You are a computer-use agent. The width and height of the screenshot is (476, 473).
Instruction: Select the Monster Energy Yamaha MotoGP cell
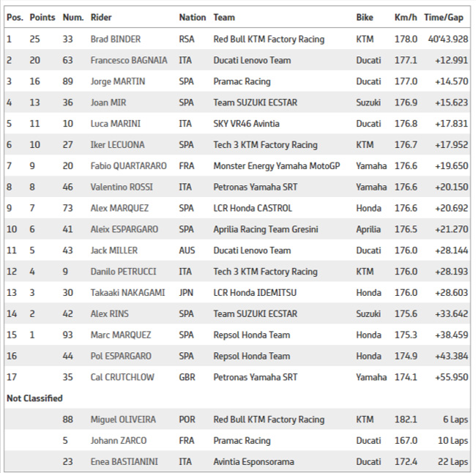point(277,166)
